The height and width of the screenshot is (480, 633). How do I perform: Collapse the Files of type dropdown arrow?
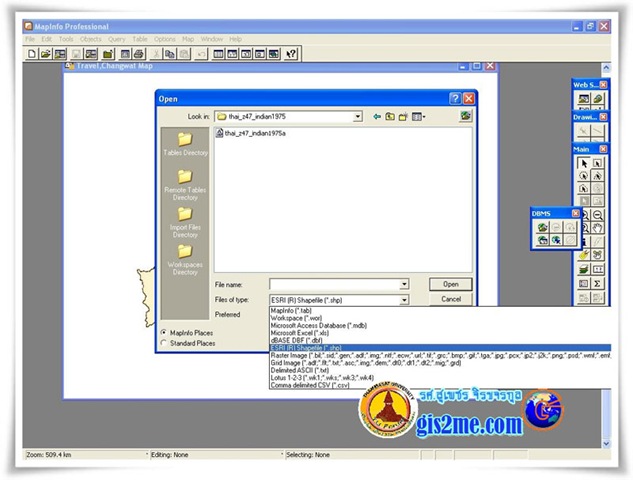(404, 300)
